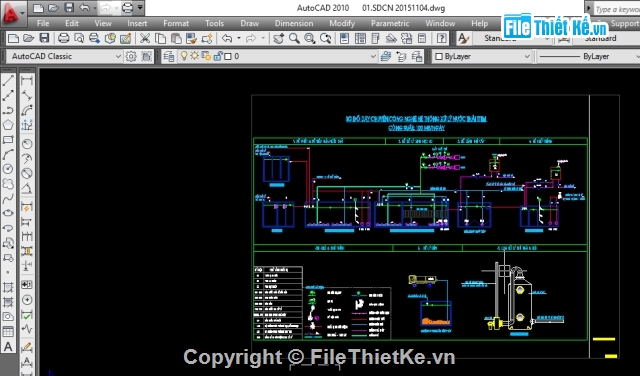Screen dimensions: 640x376
Task: Select the Tolerance dimension tool
Action: click(27, 285)
